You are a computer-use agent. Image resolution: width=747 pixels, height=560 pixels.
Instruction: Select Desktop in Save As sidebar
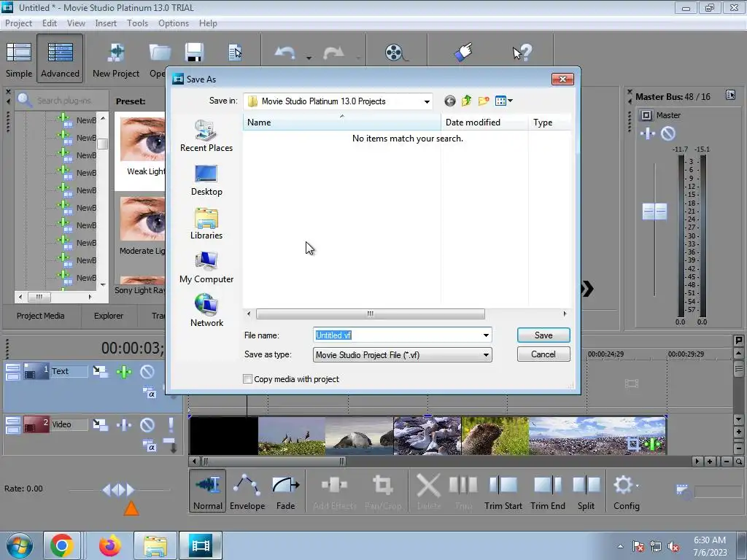(206, 180)
